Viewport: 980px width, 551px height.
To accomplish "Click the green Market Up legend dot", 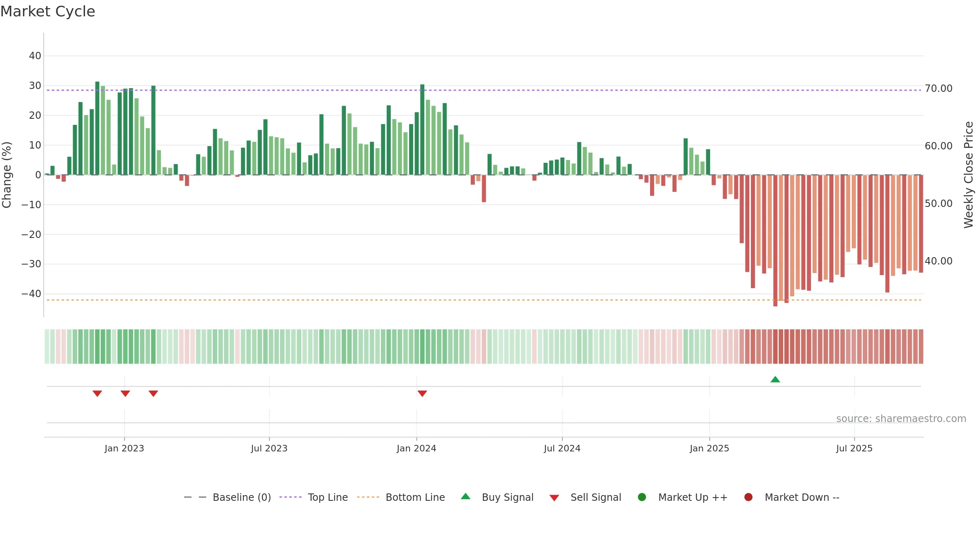I will 642,497.
